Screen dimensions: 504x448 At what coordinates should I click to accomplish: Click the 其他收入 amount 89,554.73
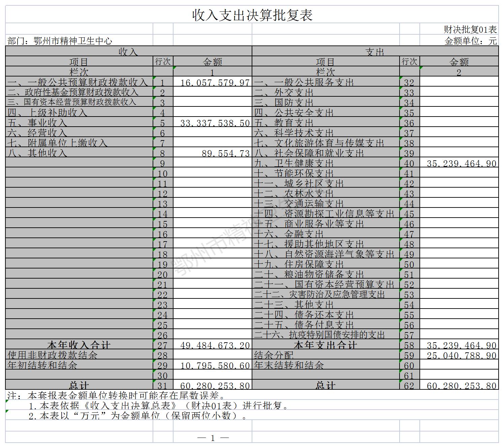[x=213, y=153]
